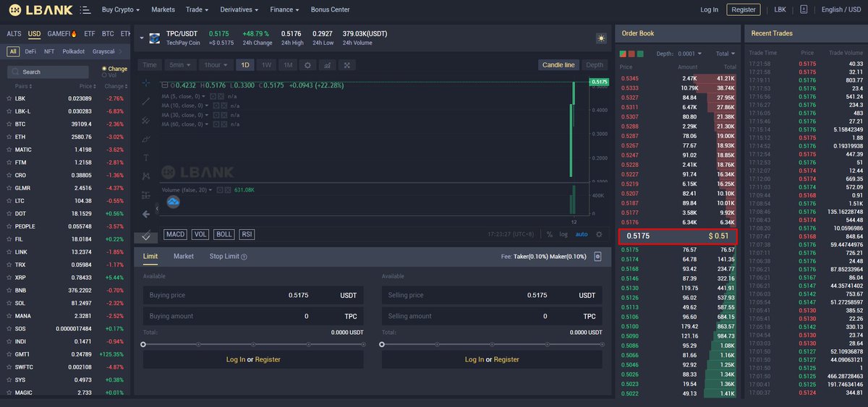
Task: Toggle auto scale on the chart
Action: pyautogui.click(x=582, y=234)
